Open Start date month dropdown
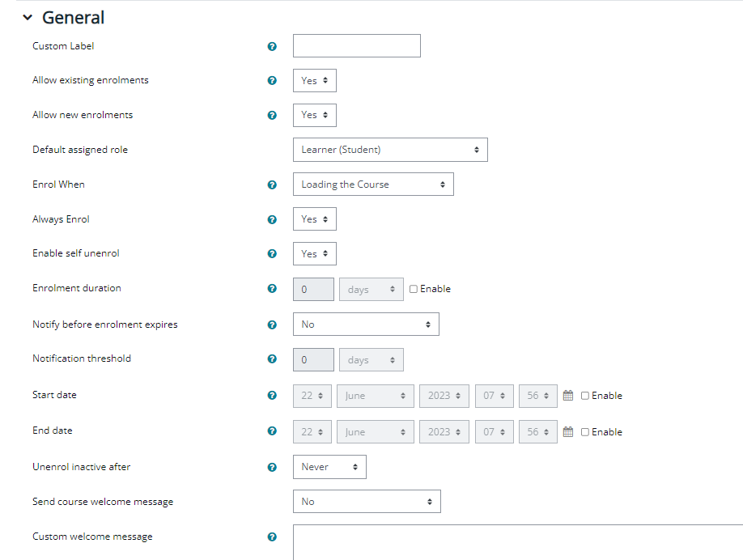Screen dimensions: 743x560 [376, 396]
